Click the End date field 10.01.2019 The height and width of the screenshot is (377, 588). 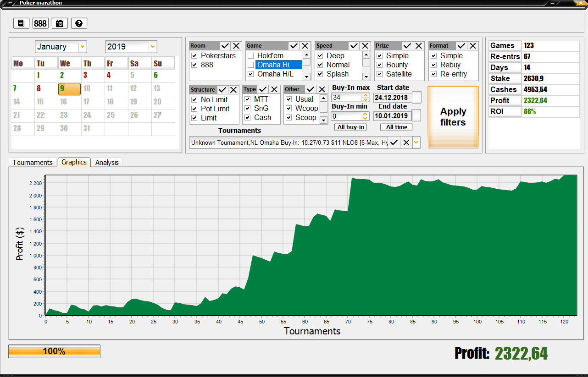[x=393, y=115]
